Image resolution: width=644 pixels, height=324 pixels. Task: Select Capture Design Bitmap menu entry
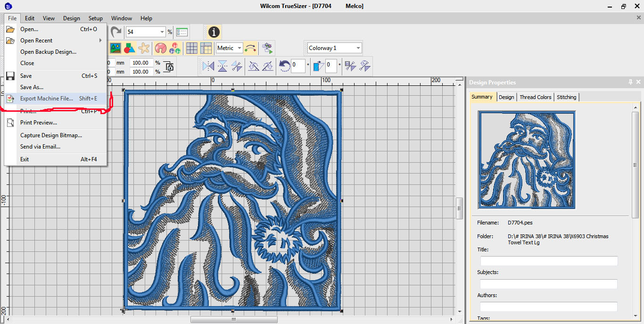[x=51, y=135]
